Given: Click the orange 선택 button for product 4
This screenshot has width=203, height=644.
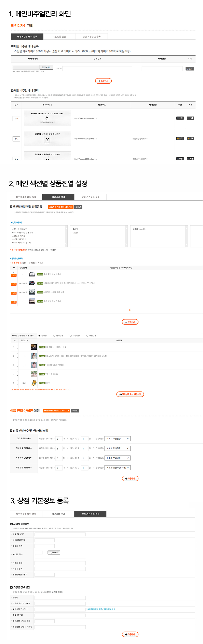Looking at the screenshot, I should coord(14,275).
